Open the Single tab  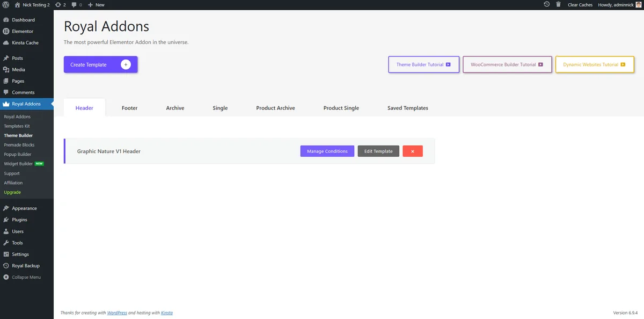point(220,108)
